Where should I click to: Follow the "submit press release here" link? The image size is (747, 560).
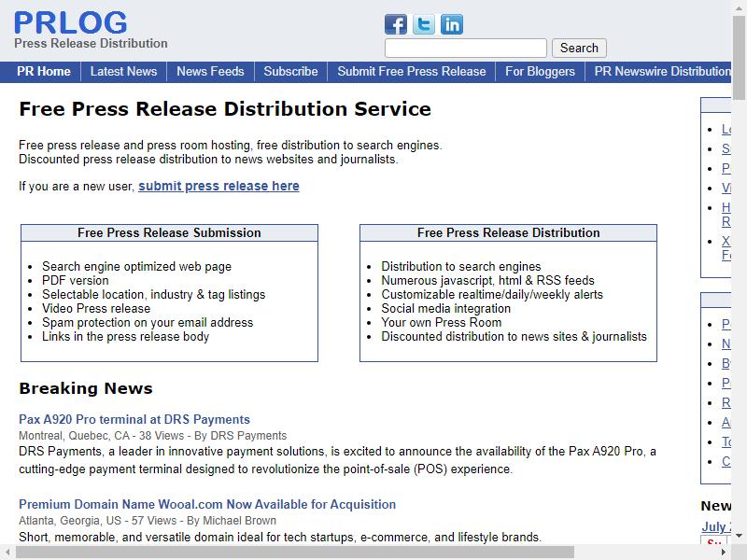(x=218, y=186)
